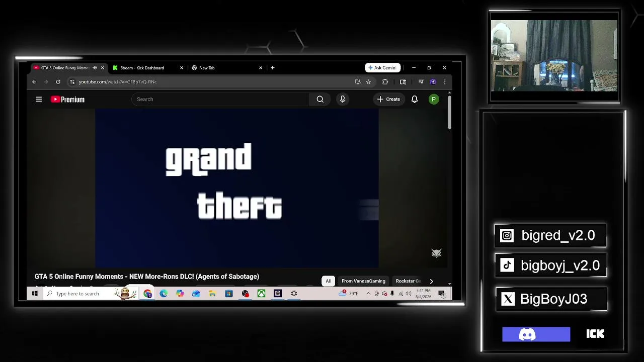Close the New Tab tab
644x362 pixels.
tap(261, 68)
